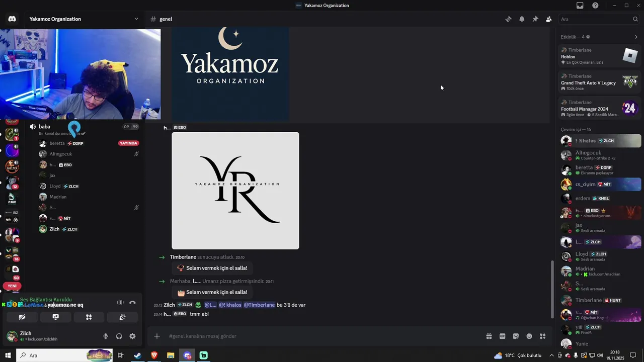Show pinned messages
This screenshot has width=644, height=362.
tap(535, 19)
